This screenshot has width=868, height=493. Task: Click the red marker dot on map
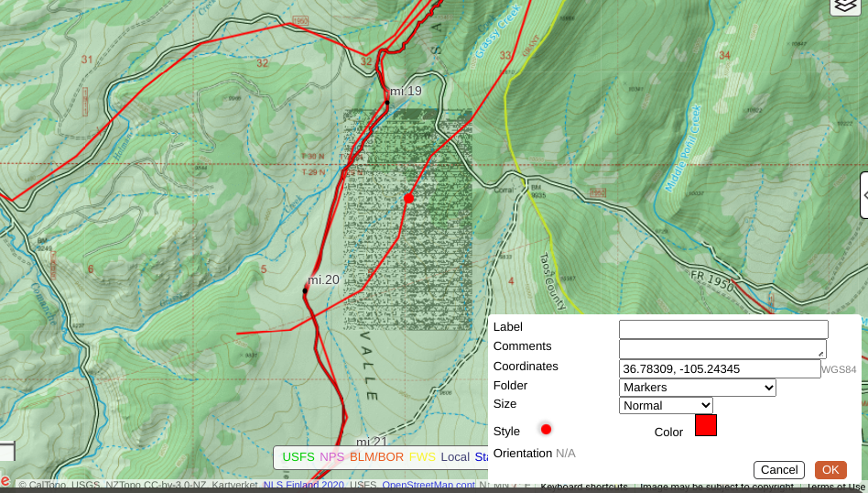(409, 198)
